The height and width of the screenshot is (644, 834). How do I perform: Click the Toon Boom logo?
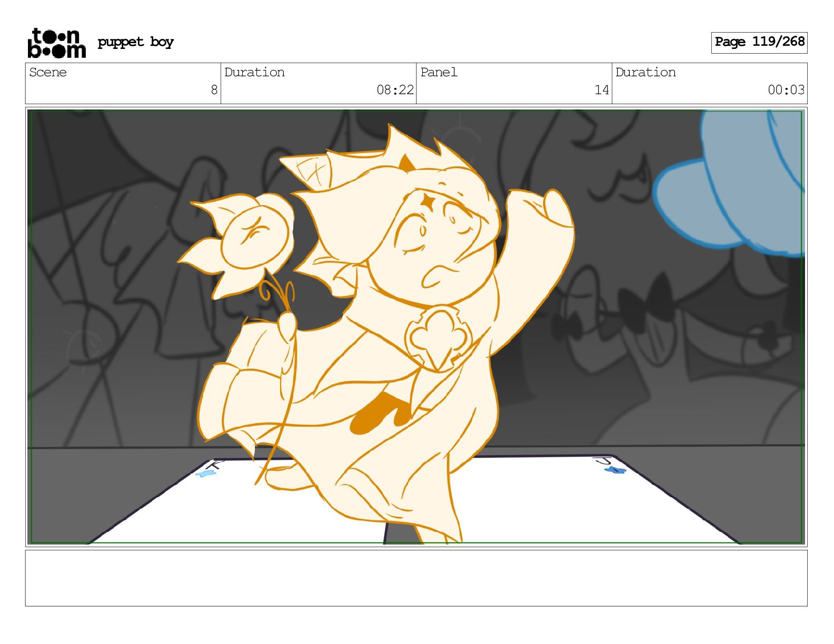tap(56, 43)
